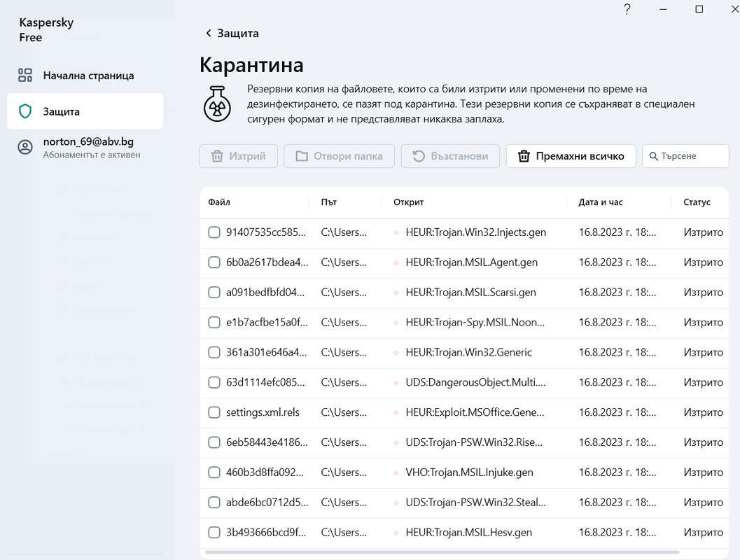Select checkbox for settings.xml.rels

click(214, 412)
